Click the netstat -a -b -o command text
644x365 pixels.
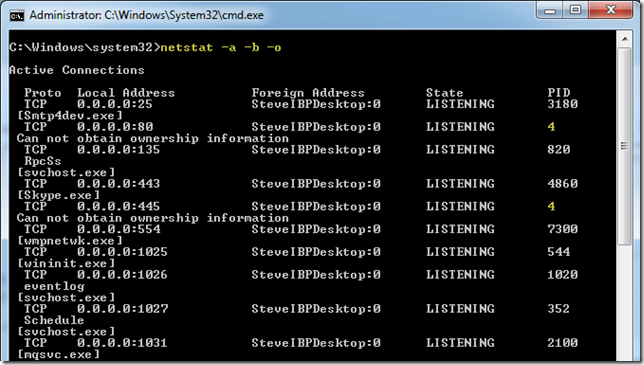221,48
